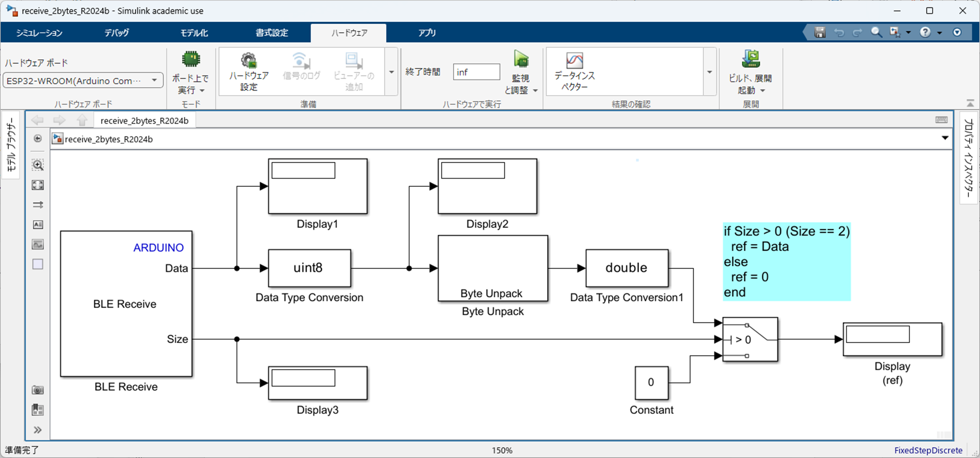Click ビルド、展開、起動 build and deploy icon
The image size is (980, 458).
click(750, 59)
